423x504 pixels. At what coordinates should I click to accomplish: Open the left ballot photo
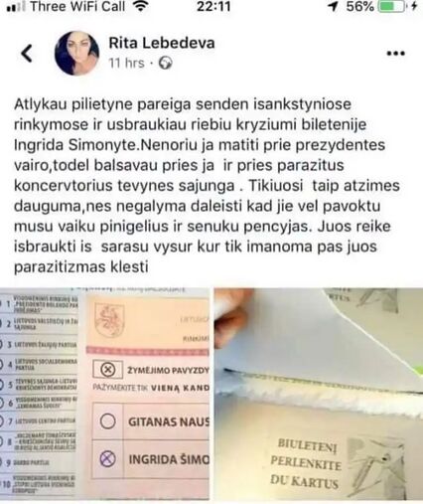104,394
